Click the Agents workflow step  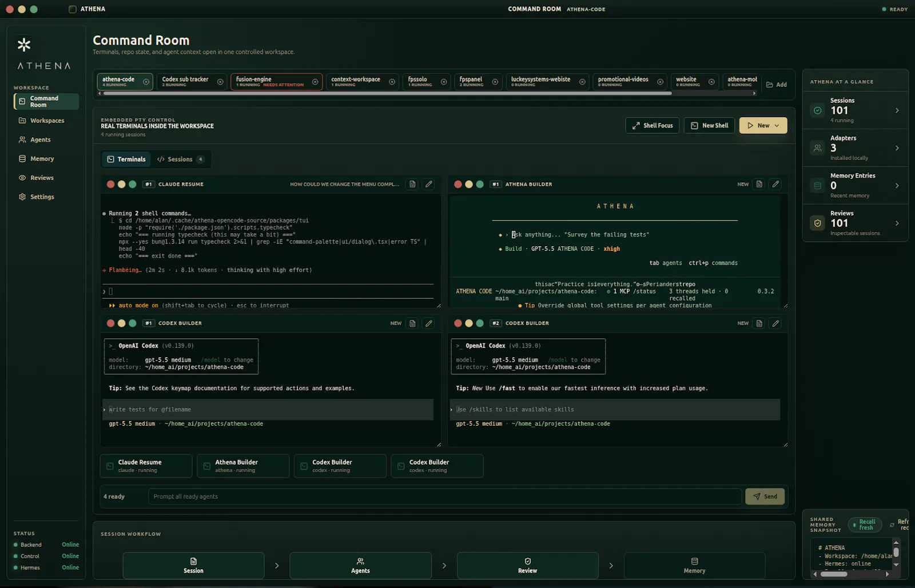pyautogui.click(x=360, y=566)
